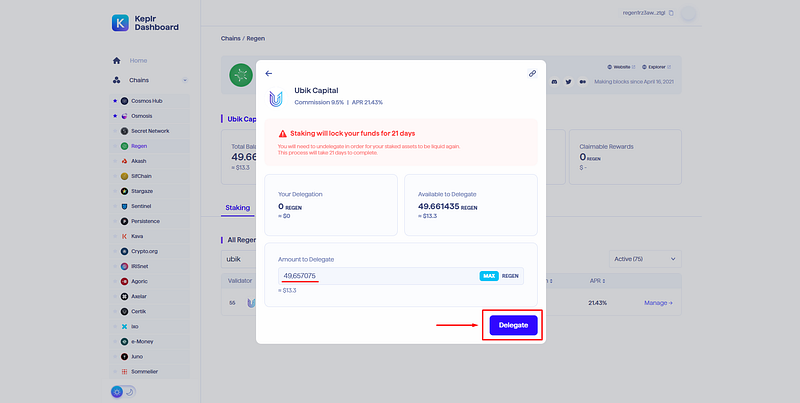Set the maximum amount with MAX
This screenshot has height=403, width=800.
pyautogui.click(x=489, y=276)
